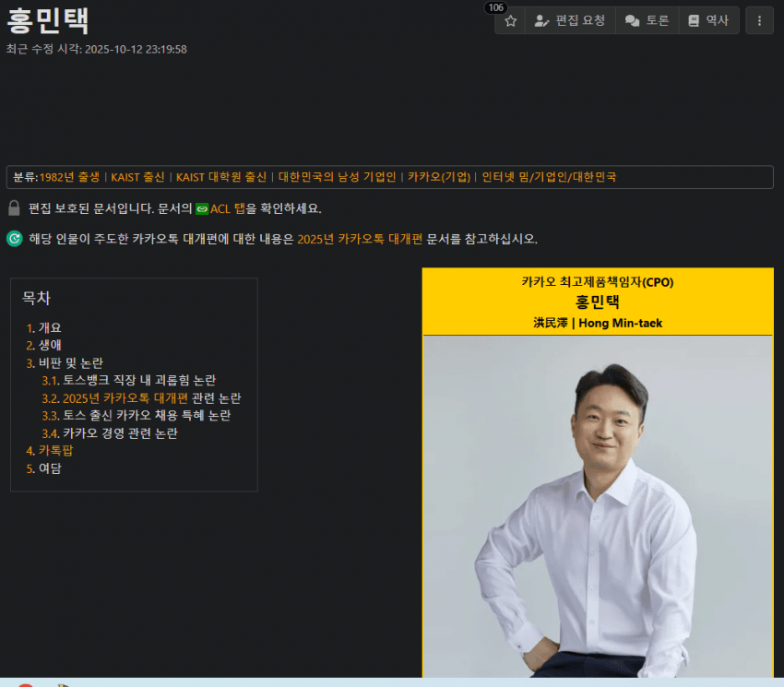Viewport: 784px width, 687px height.
Task: Click the green circular arrow redirect icon
Action: [14, 238]
